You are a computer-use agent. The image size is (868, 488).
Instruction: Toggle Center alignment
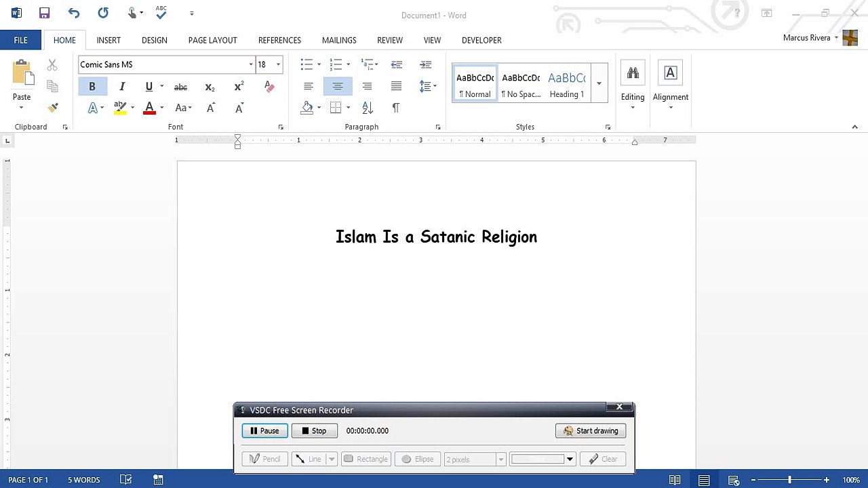click(338, 86)
